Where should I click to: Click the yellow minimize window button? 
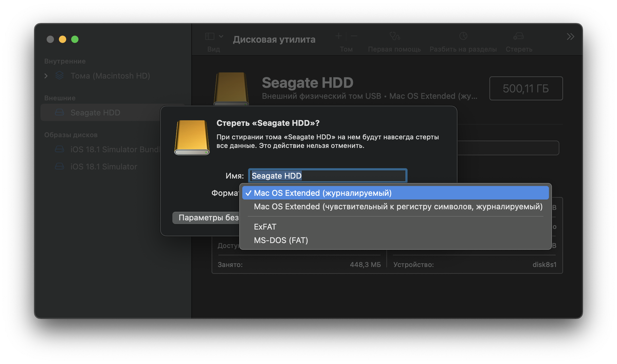pos(62,40)
